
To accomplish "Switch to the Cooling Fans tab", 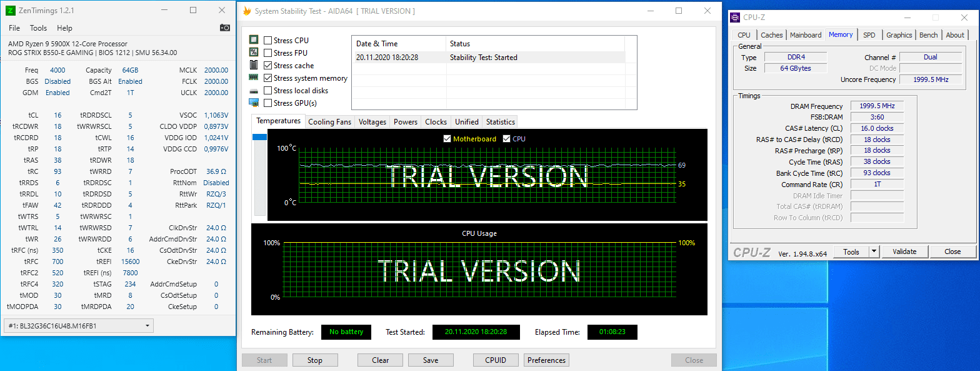I will pos(330,122).
